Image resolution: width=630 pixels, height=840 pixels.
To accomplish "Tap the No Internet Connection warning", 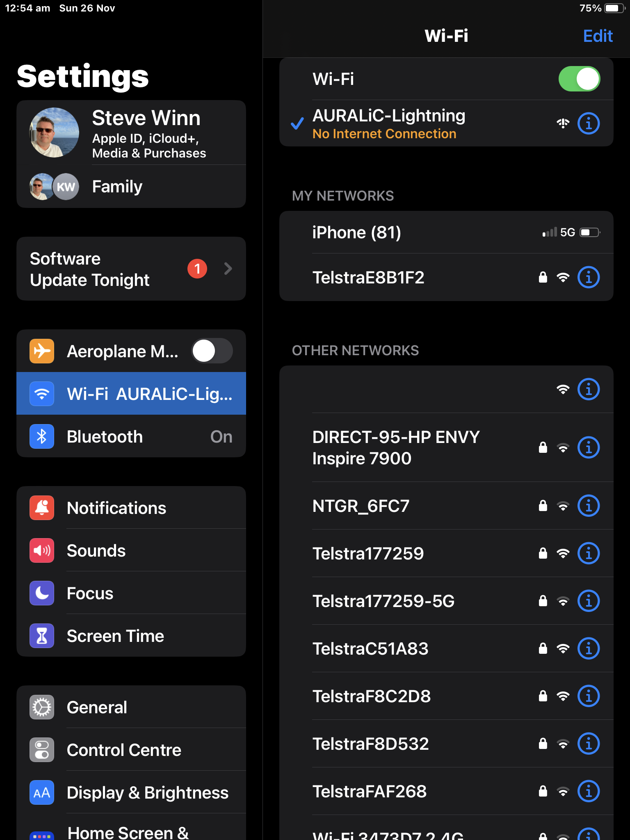I will (384, 134).
